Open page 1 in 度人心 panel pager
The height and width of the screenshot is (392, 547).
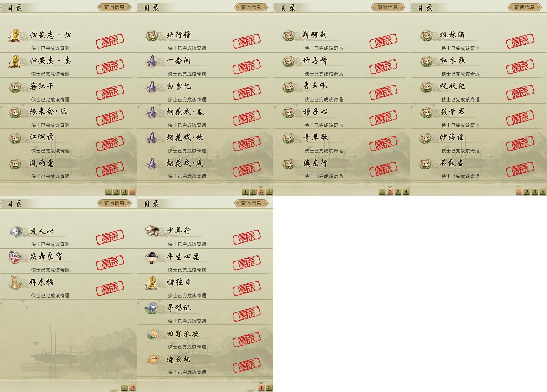[125, 388]
